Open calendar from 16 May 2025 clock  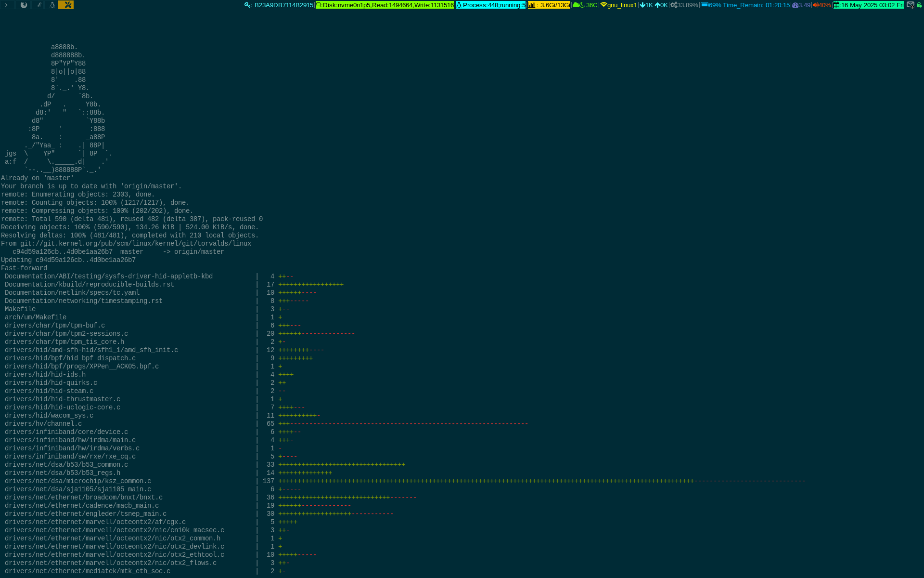(x=869, y=5)
